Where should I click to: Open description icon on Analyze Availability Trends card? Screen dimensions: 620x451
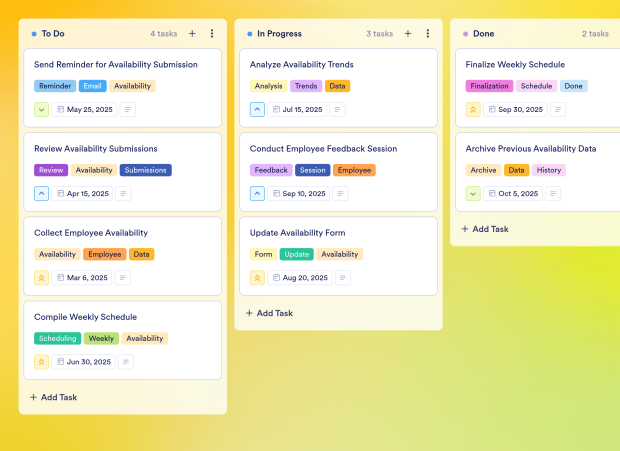coord(337,109)
